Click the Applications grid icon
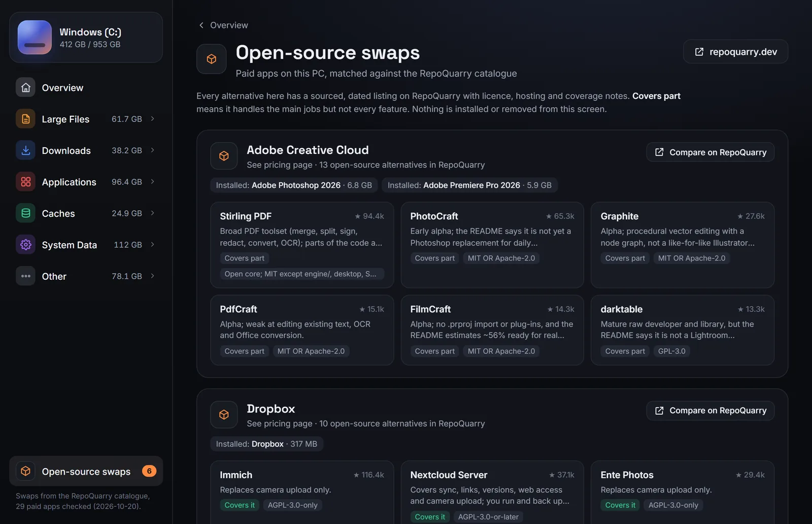Screen dimensions: 812x524 point(25,182)
